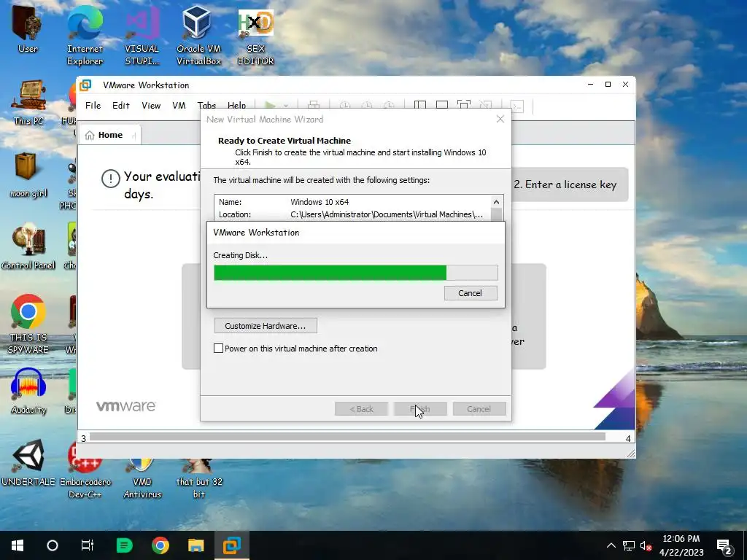Show hidden system tray icons chevron
Screen dimensions: 747x560
click(611, 545)
